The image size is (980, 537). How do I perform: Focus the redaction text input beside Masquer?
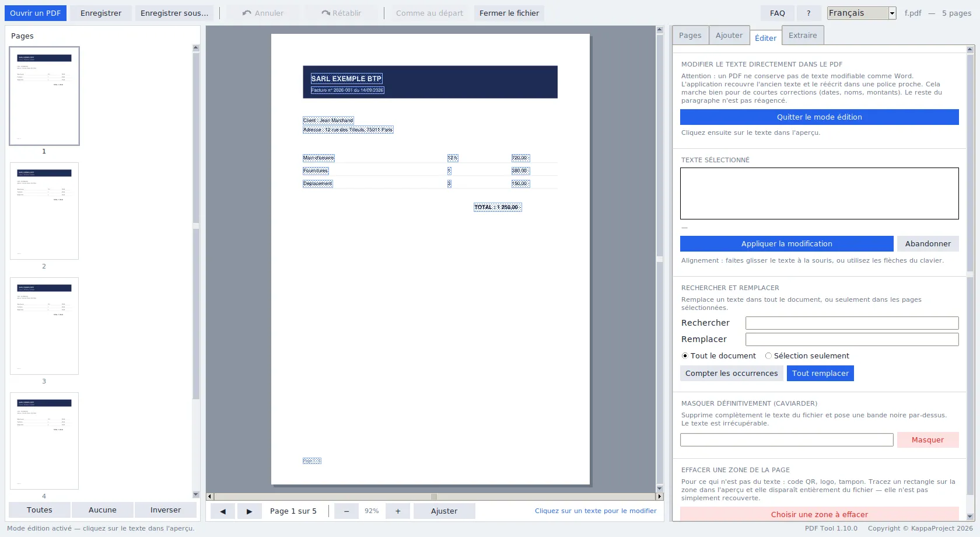point(786,440)
